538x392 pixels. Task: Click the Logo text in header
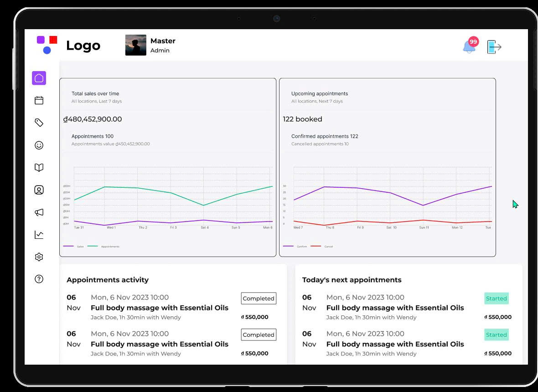(83, 46)
